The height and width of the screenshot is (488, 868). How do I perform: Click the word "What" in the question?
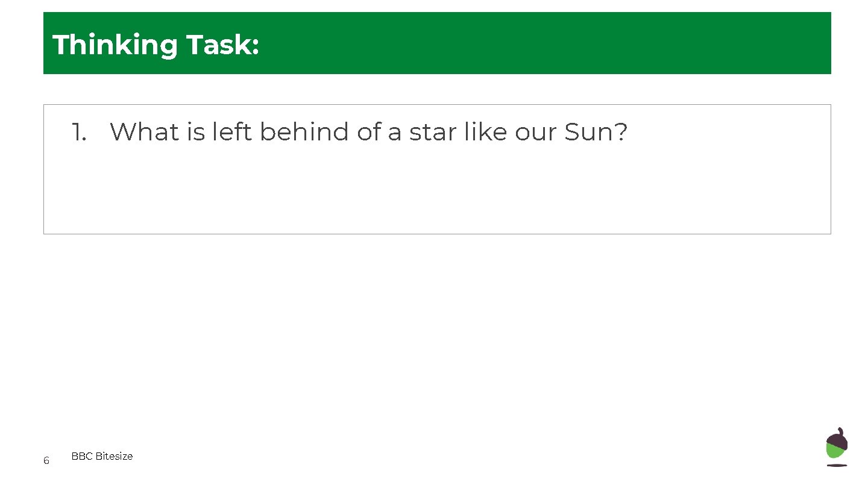click(143, 132)
